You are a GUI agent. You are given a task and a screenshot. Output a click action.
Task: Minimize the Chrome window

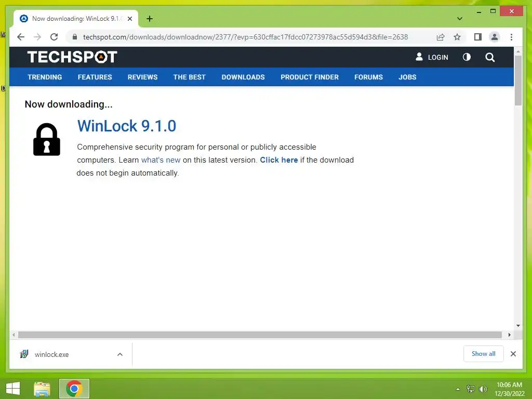click(478, 11)
